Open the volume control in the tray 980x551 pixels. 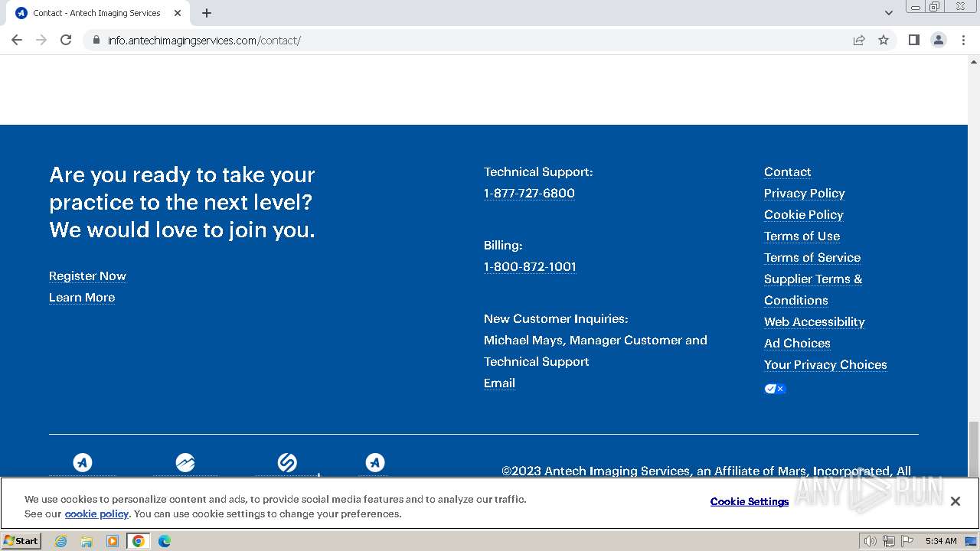pyautogui.click(x=871, y=541)
